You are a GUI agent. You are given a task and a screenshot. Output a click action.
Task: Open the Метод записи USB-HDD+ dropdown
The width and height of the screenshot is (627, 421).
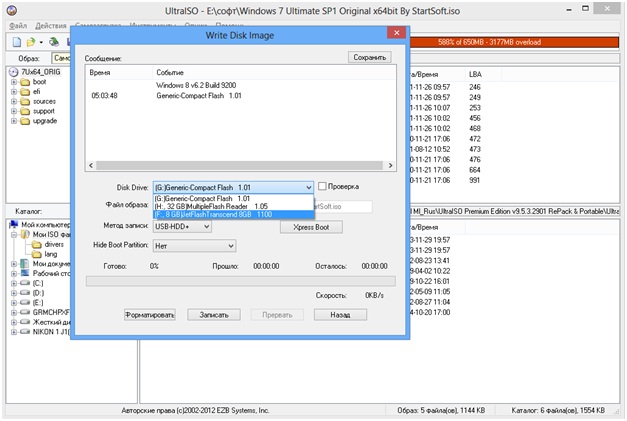tap(182, 227)
